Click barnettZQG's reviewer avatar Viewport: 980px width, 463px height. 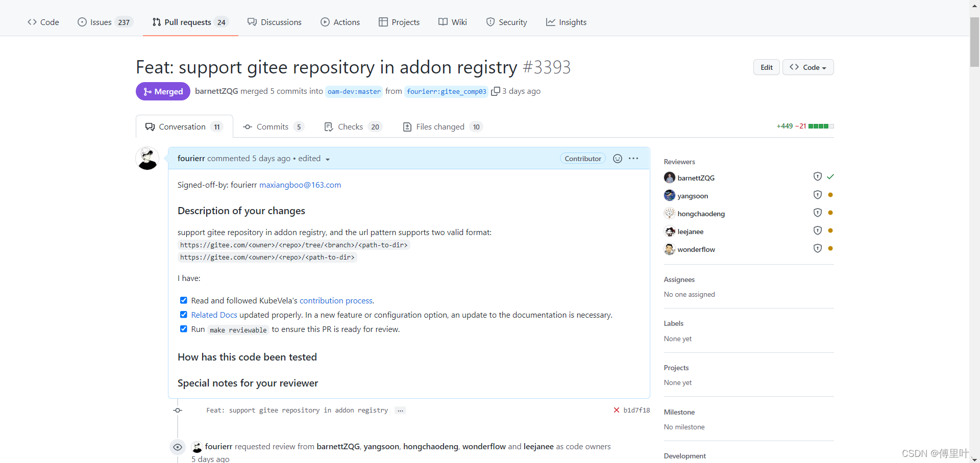pos(670,177)
